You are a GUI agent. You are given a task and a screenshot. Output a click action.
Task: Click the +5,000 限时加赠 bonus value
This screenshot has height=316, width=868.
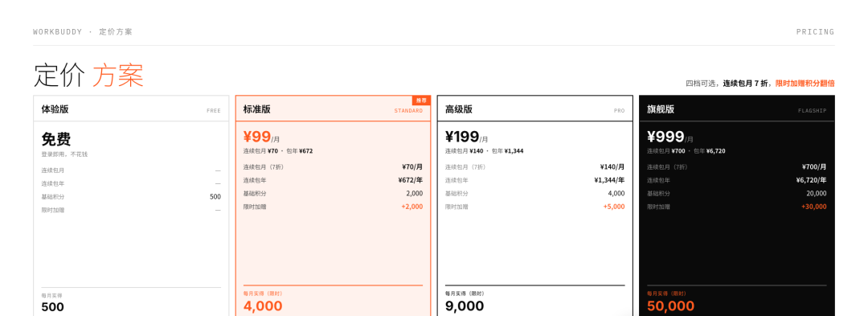coord(614,207)
